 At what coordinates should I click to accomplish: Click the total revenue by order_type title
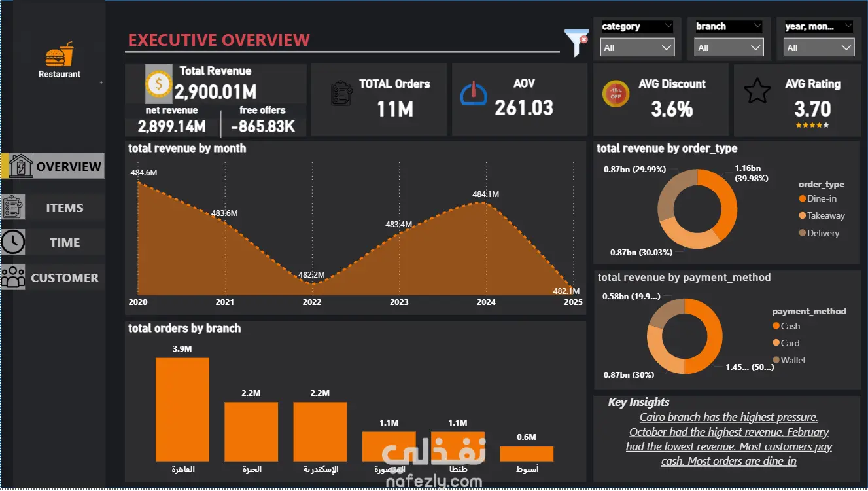(667, 149)
